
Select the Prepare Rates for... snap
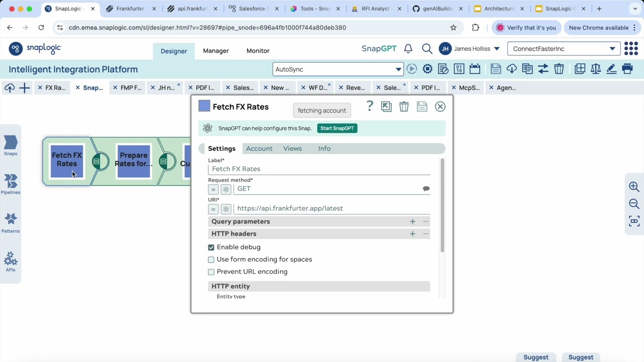pyautogui.click(x=133, y=161)
